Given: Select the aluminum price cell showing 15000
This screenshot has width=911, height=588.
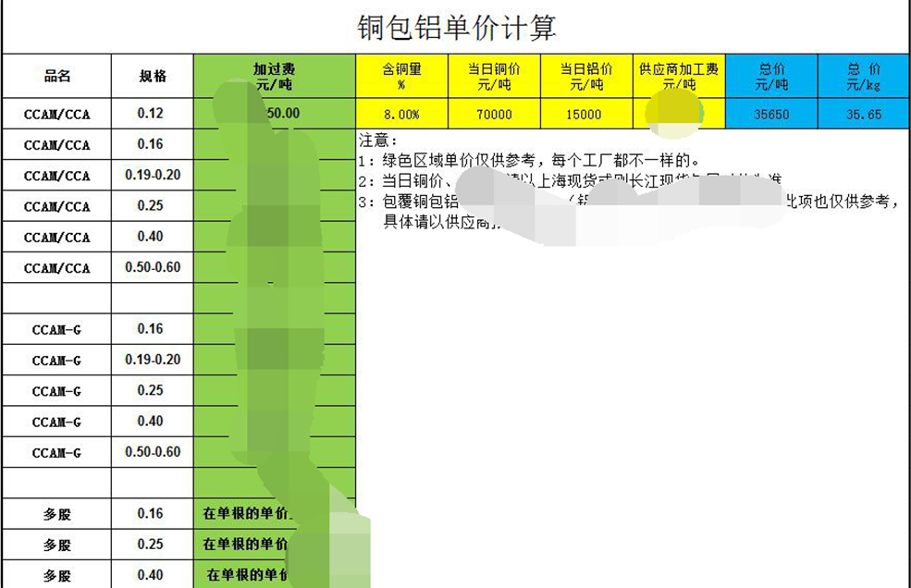Looking at the screenshot, I should click(586, 115).
